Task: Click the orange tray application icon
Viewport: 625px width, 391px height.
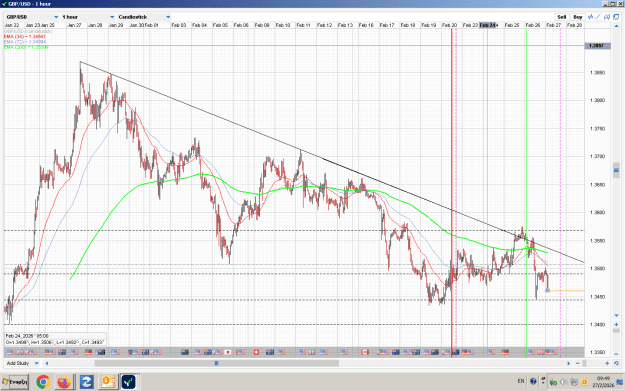Action: tap(584, 382)
